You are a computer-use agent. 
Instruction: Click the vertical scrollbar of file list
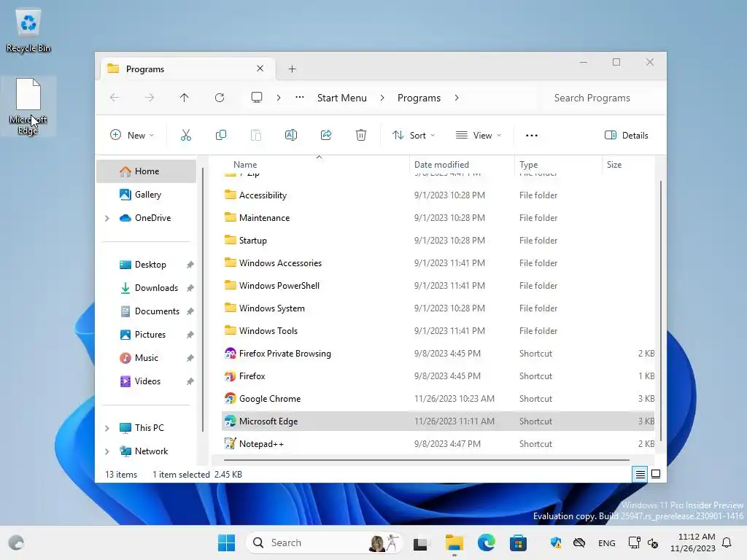pyautogui.click(x=660, y=309)
